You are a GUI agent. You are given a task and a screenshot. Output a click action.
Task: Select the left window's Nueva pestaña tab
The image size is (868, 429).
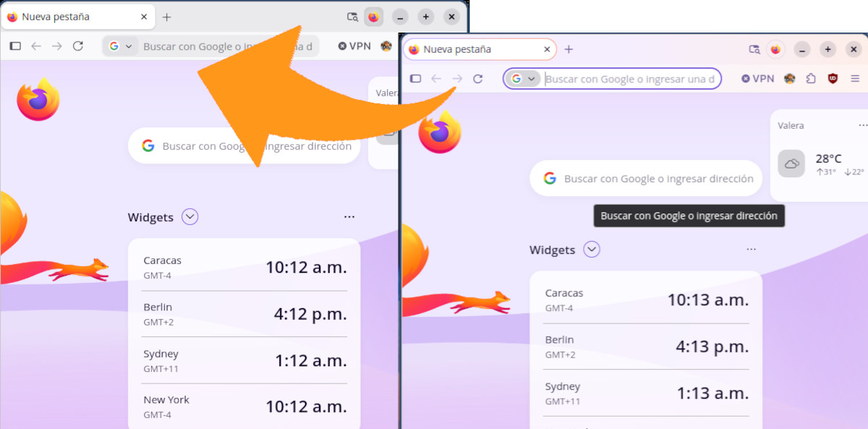[x=77, y=17]
